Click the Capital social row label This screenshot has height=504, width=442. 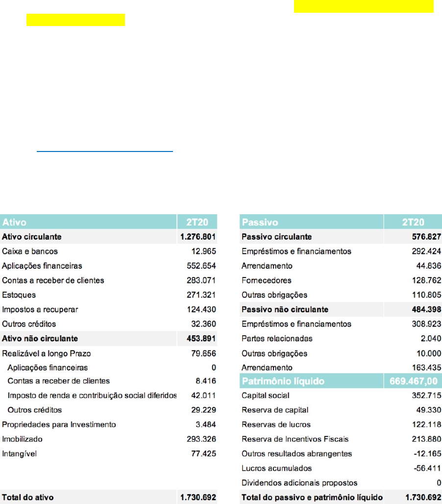(265, 395)
